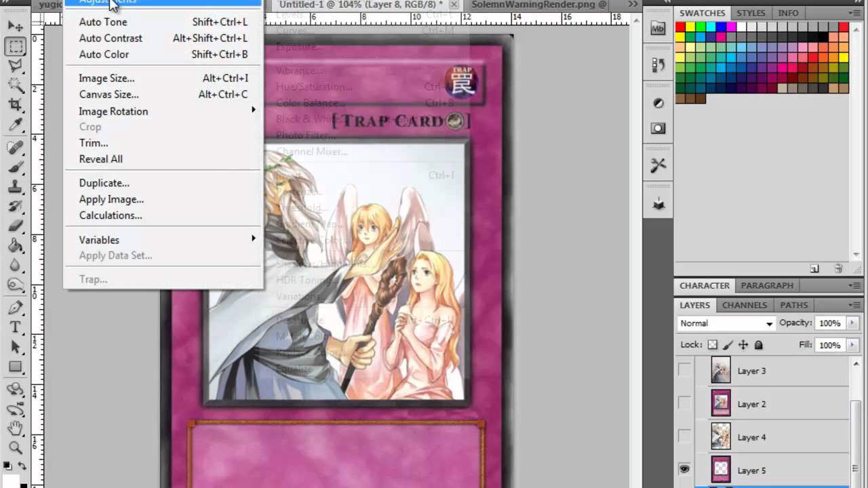This screenshot has width=868, height=488.
Task: Open the layer blend mode dropdown
Action: (726, 323)
